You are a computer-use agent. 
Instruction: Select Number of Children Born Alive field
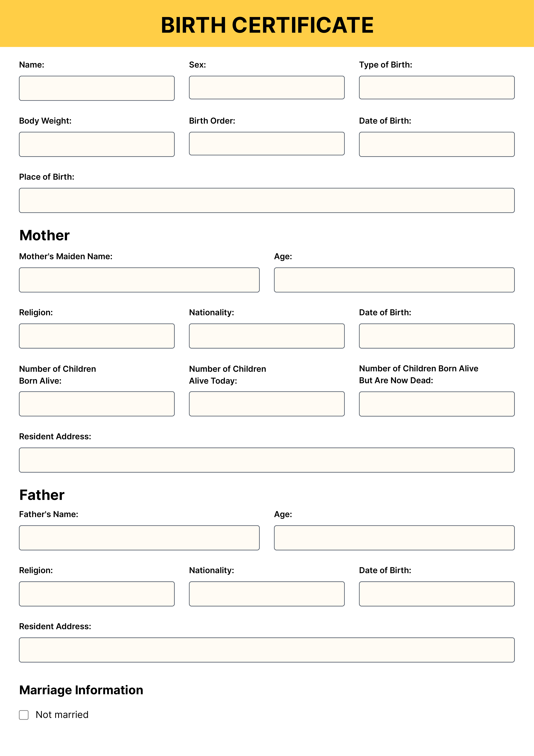pyautogui.click(x=97, y=404)
